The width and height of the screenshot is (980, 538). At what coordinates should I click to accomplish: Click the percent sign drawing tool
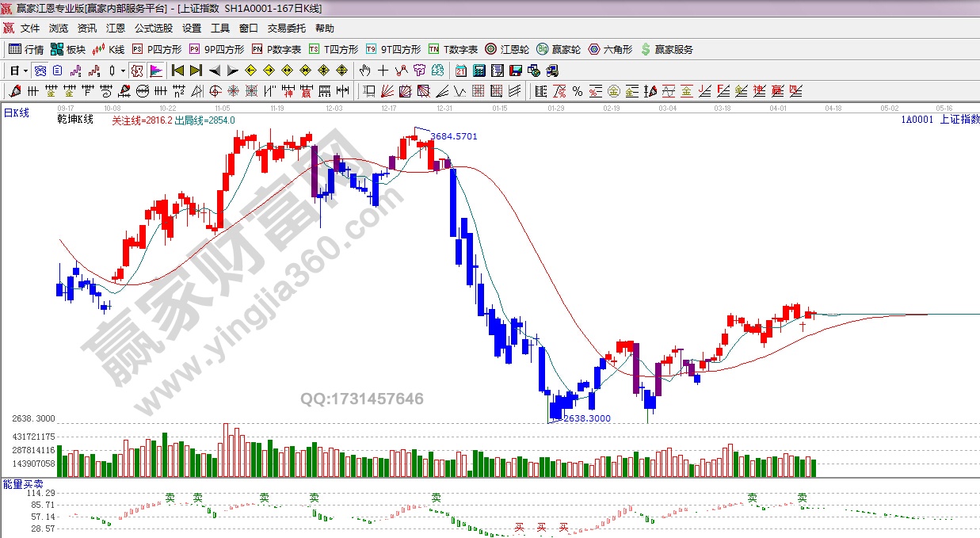(577, 91)
